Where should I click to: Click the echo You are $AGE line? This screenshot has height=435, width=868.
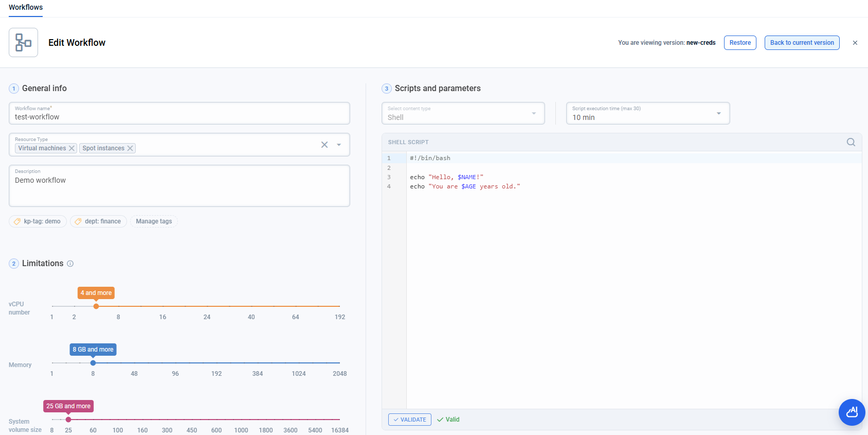(x=465, y=186)
